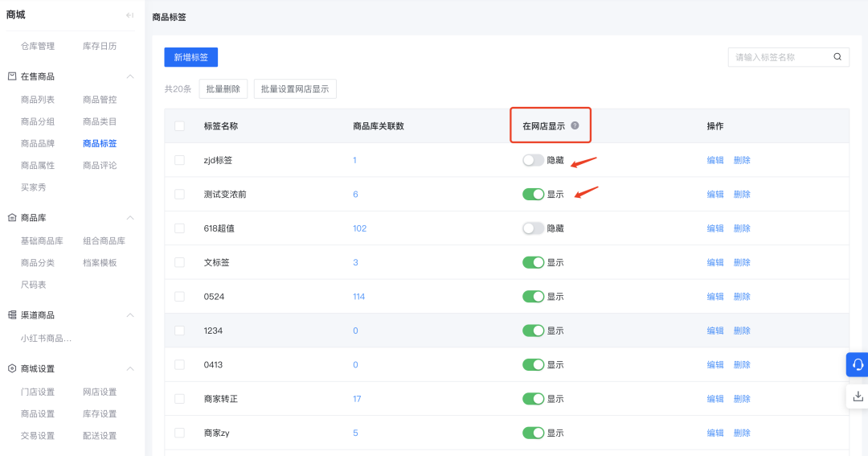Open linked count 102 for 618超值

click(360, 228)
